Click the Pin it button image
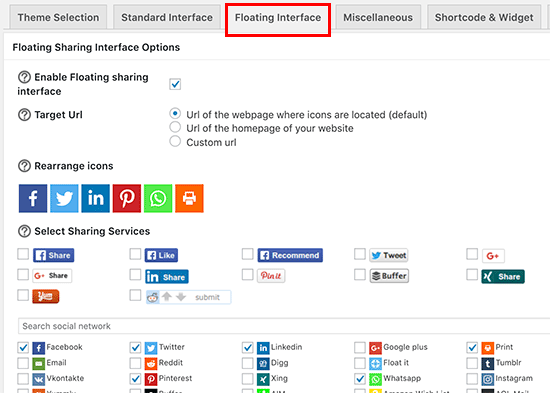550x393 pixels. point(271,276)
